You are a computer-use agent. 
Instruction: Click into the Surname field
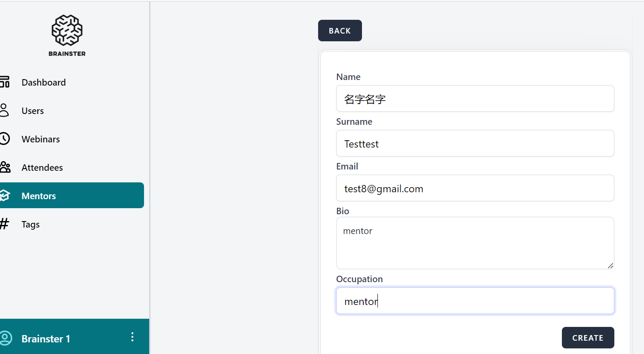[475, 144]
